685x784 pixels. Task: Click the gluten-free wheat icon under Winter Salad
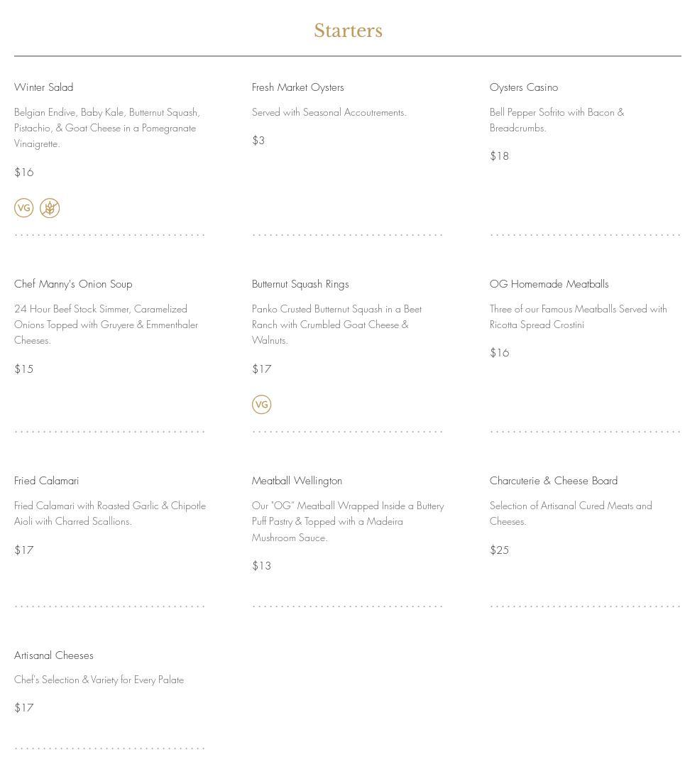50,208
